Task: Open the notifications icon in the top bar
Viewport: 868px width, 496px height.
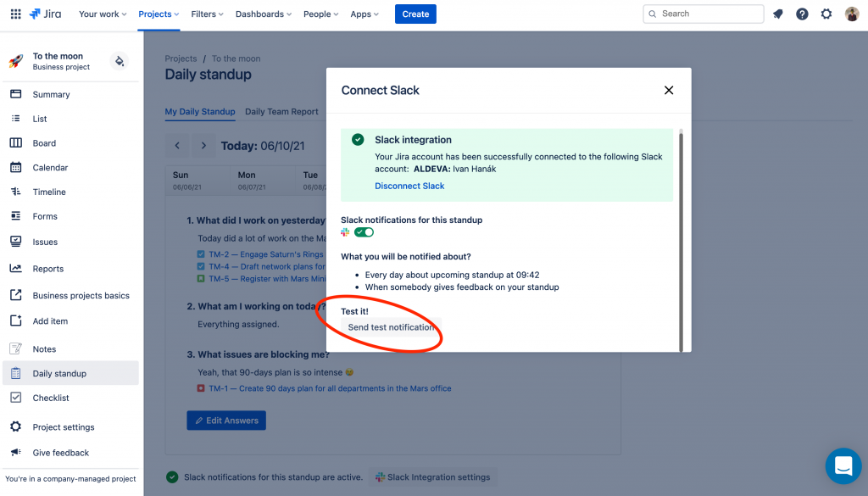Action: [778, 14]
